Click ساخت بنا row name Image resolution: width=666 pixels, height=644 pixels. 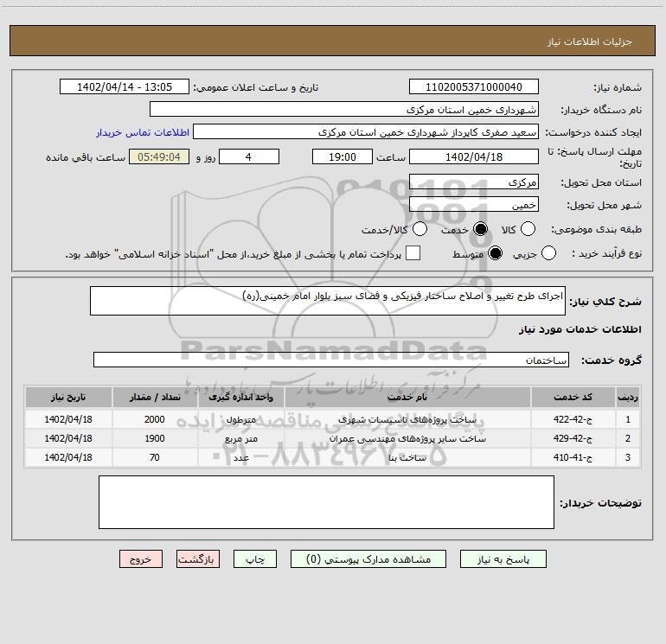407,457
